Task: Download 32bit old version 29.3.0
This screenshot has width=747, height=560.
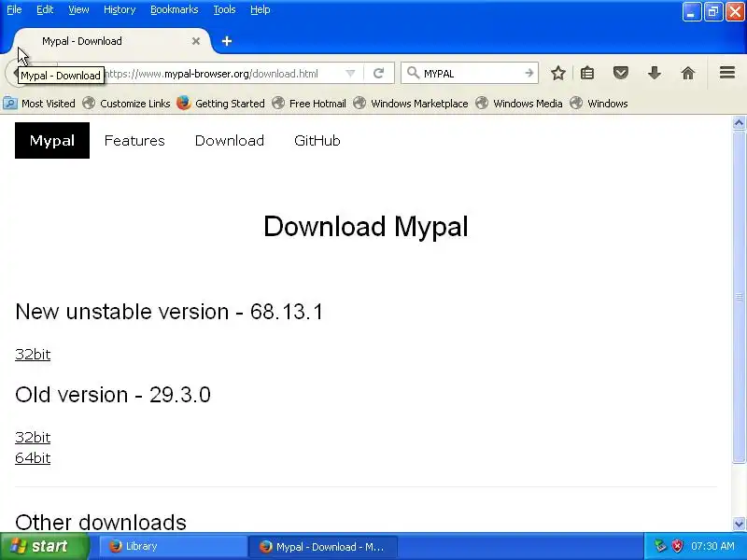Action: coord(33,437)
